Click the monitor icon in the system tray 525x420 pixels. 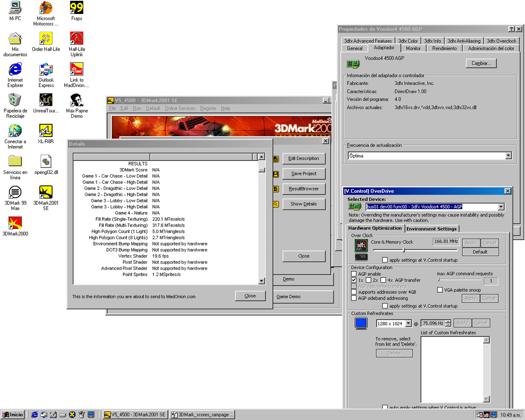(x=493, y=414)
